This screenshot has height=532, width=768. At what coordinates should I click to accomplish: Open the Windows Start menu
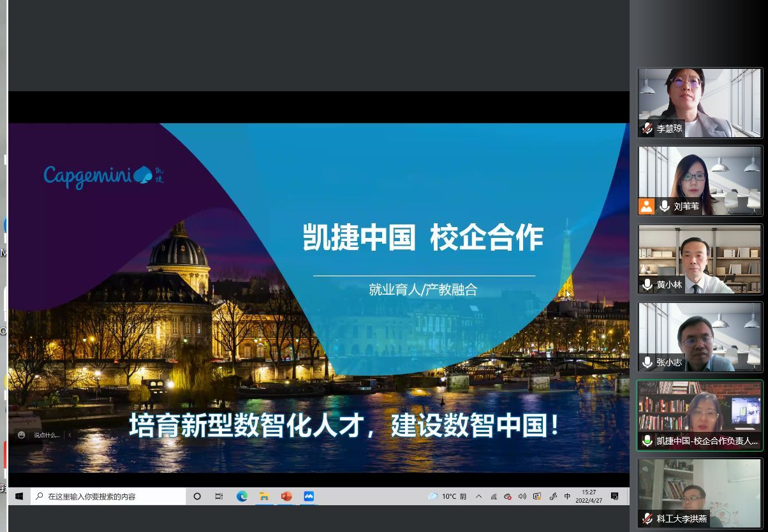pyautogui.click(x=19, y=496)
